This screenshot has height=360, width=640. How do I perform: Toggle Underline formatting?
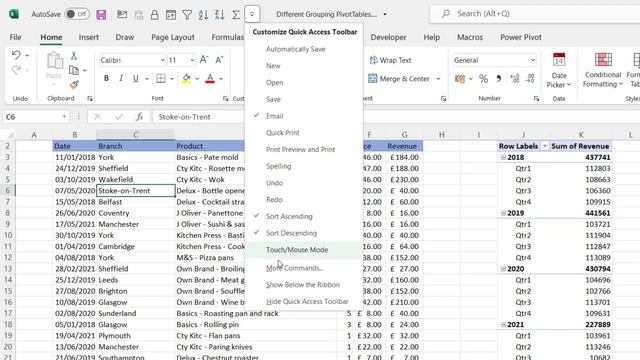(136, 78)
